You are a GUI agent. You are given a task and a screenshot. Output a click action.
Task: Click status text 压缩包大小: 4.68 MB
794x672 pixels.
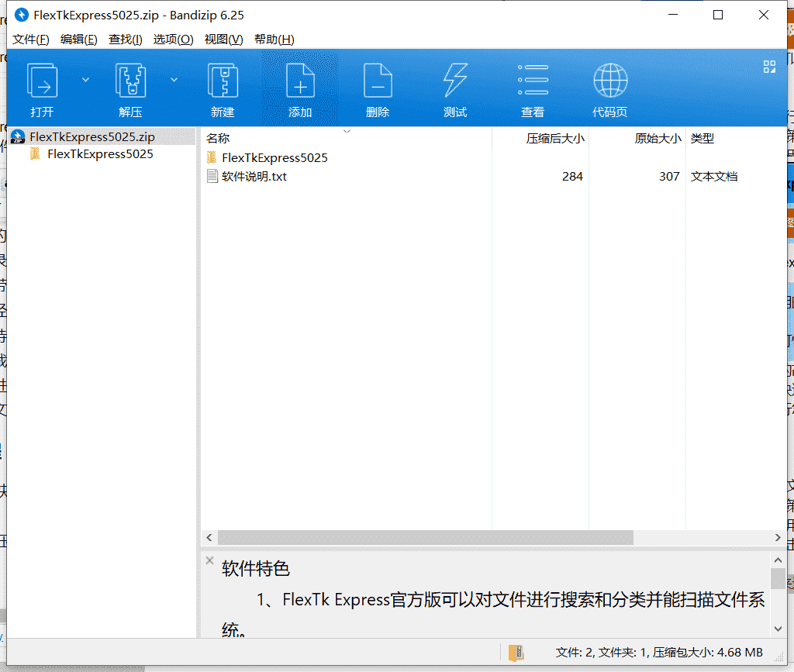click(707, 653)
